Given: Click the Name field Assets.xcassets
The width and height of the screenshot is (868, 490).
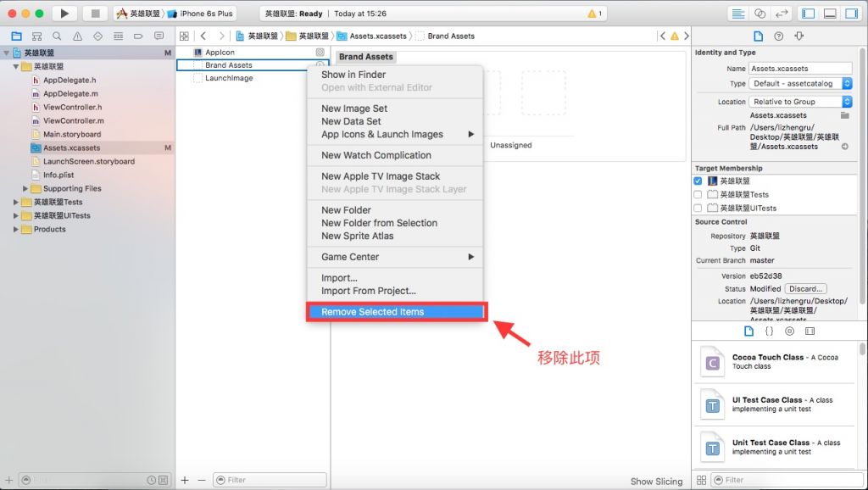Looking at the screenshot, I should 800,69.
